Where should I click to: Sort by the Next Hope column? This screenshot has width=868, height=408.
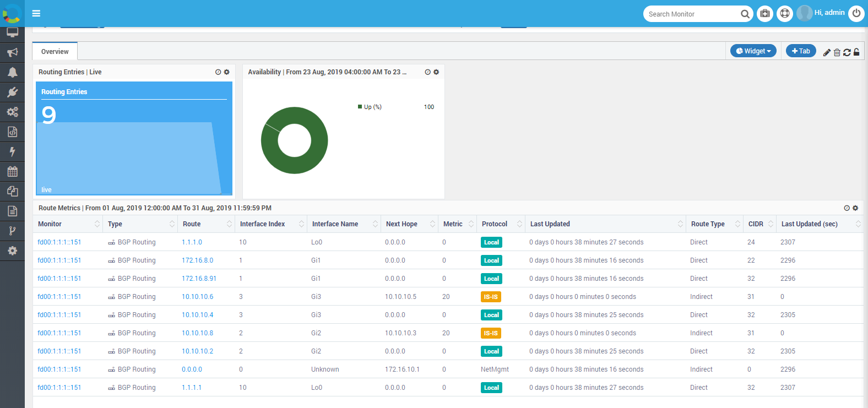pyautogui.click(x=410, y=224)
